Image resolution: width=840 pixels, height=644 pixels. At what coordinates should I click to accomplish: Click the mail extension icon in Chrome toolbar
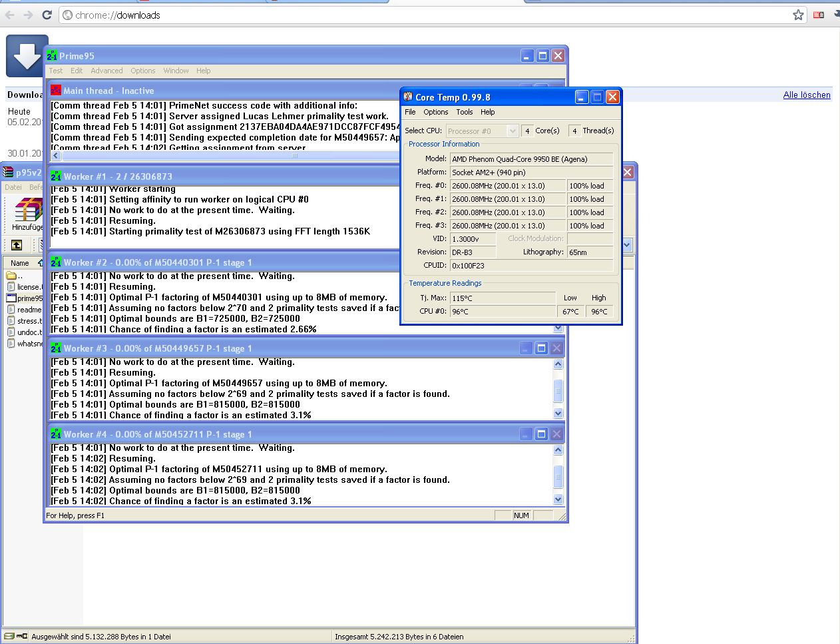pos(819,15)
